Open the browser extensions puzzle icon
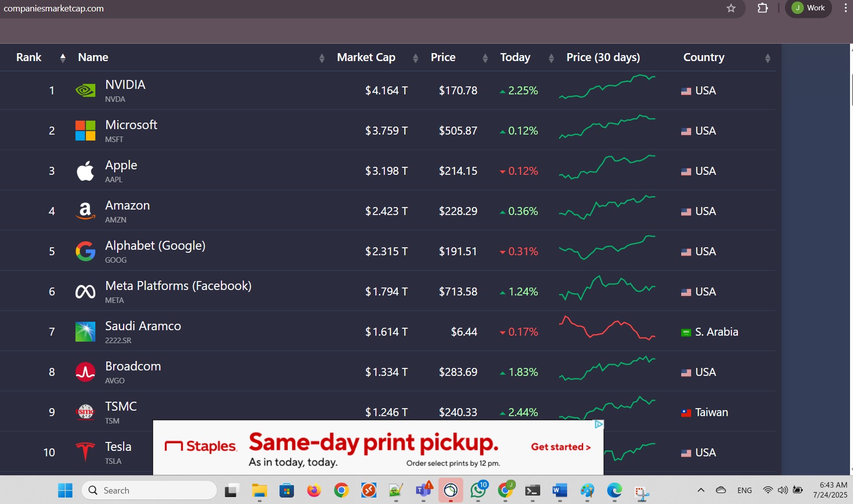This screenshot has width=853, height=504. [x=763, y=8]
